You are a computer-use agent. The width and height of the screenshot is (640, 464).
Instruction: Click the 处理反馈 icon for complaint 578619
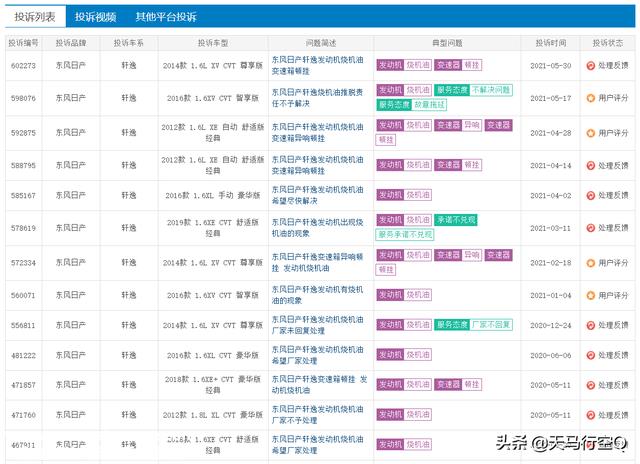[x=590, y=228]
